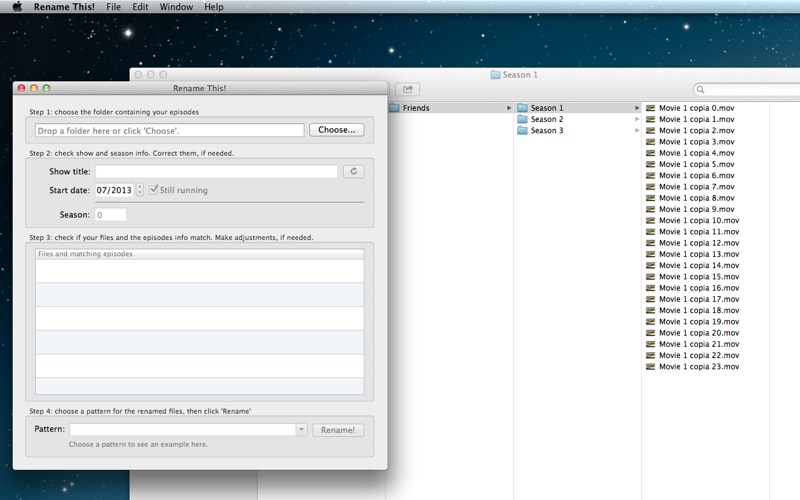Image resolution: width=800 pixels, height=500 pixels.
Task: Expand the Season 1 folder arrow
Action: [x=637, y=108]
